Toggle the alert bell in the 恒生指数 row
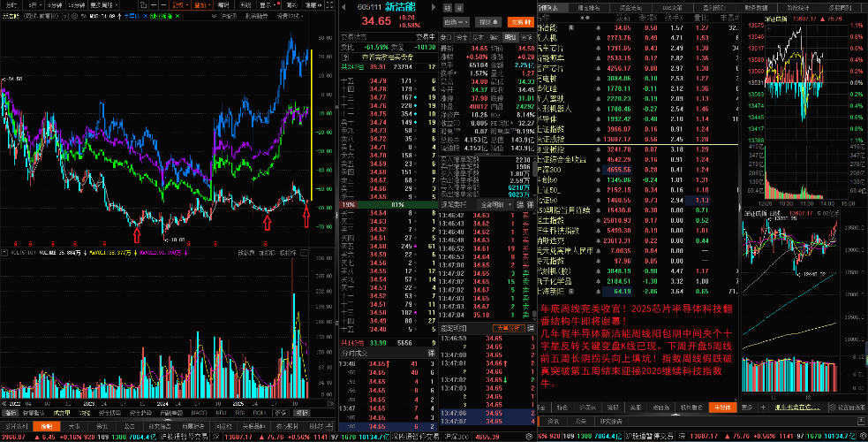 pyautogui.click(x=598, y=220)
